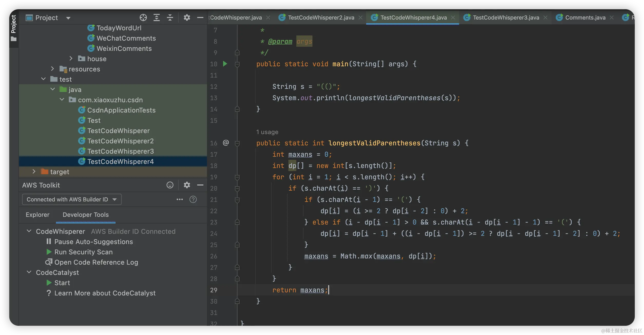Click green run arrow beside main method
The height and width of the screenshot is (335, 644).
coord(225,64)
